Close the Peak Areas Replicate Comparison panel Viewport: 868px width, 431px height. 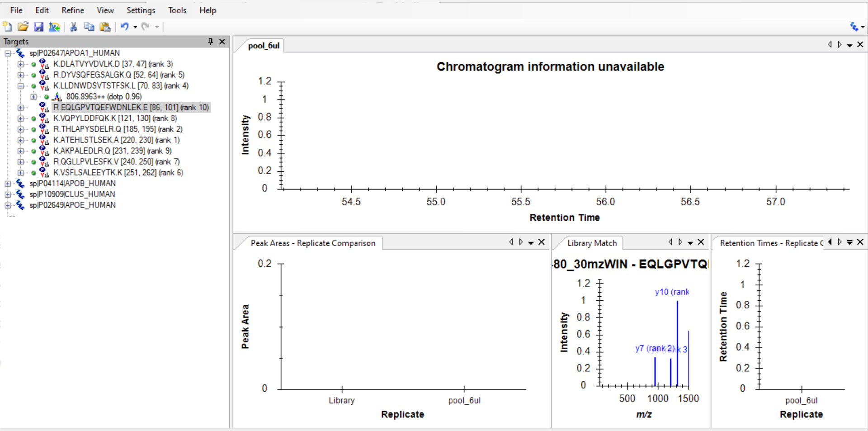click(542, 242)
